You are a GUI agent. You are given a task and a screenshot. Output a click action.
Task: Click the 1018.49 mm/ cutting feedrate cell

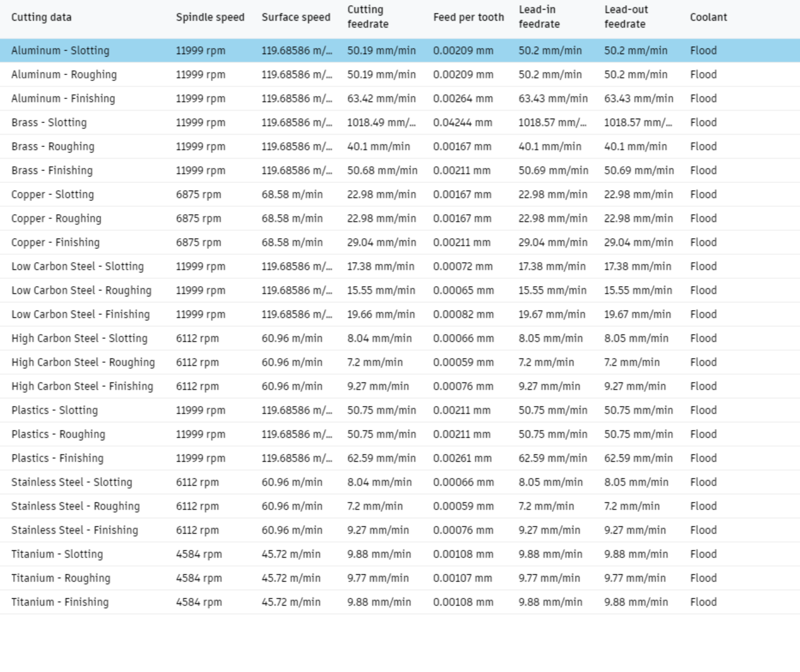pyautogui.click(x=381, y=122)
